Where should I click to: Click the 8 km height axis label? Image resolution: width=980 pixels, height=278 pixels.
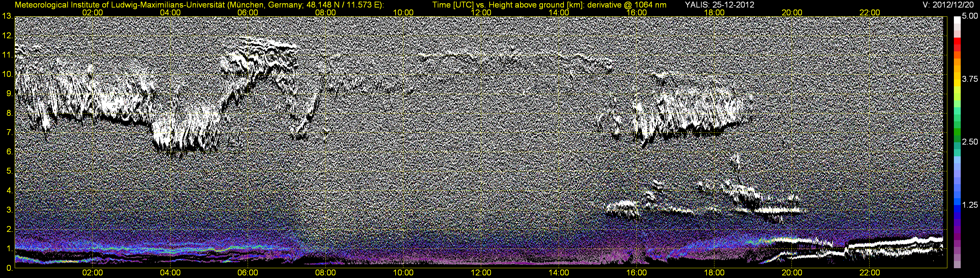pos(9,113)
